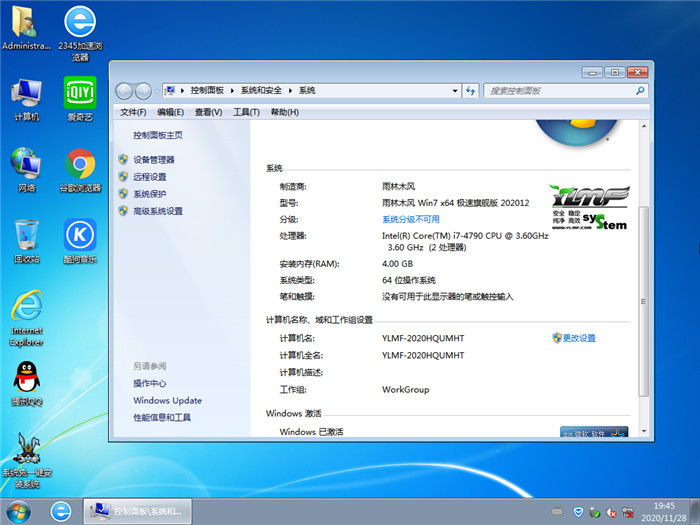
Task: Open the blue shield security tray icon
Action: [x=578, y=512]
